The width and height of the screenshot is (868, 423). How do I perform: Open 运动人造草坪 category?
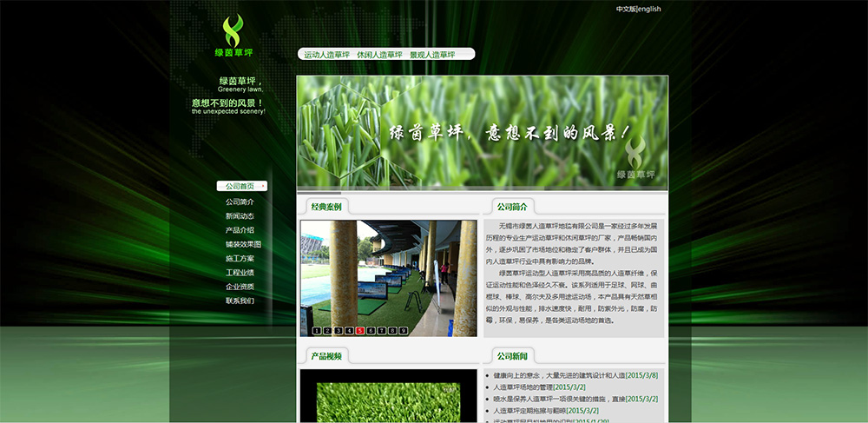tap(326, 55)
